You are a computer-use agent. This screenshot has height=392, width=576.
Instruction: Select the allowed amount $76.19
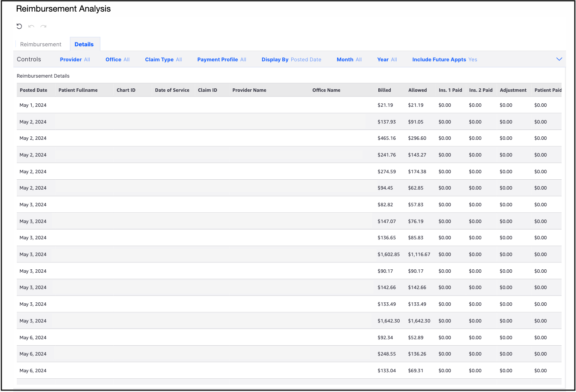click(x=416, y=221)
